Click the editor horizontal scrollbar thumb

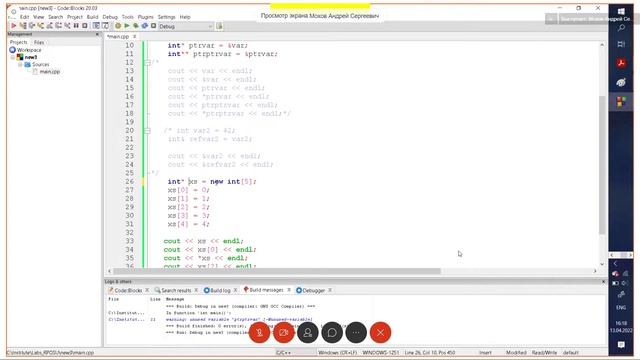[x=277, y=271]
